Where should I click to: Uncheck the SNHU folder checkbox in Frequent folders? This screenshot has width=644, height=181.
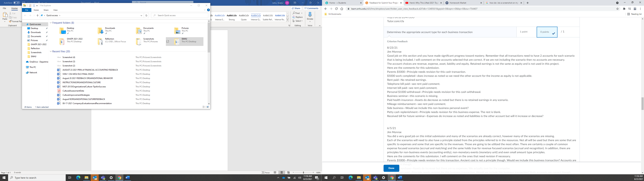click(x=168, y=42)
